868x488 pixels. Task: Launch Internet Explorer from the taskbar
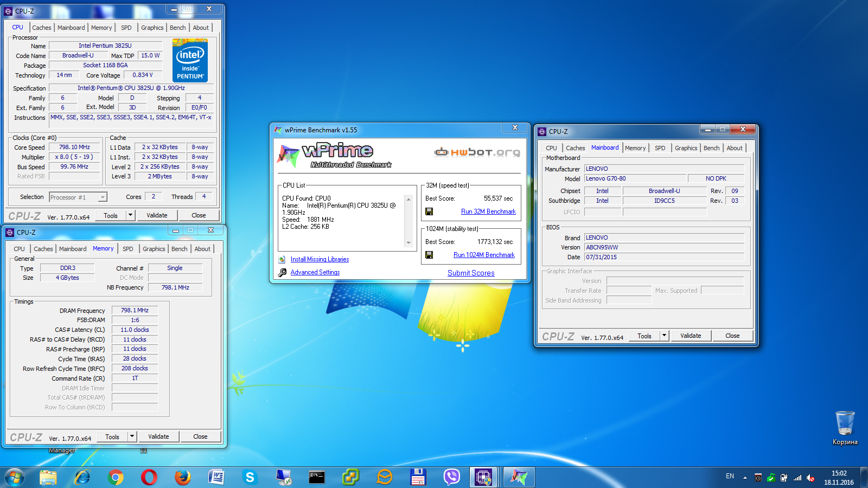[x=82, y=477]
